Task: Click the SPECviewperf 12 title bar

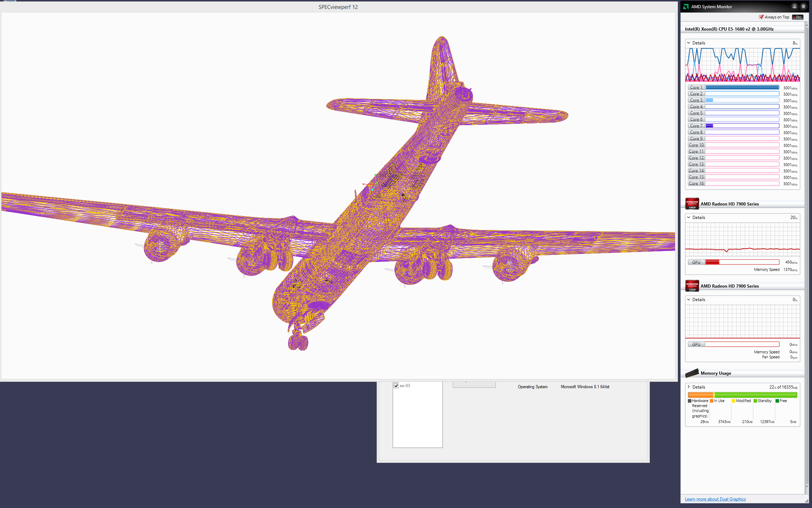Action: coord(338,7)
